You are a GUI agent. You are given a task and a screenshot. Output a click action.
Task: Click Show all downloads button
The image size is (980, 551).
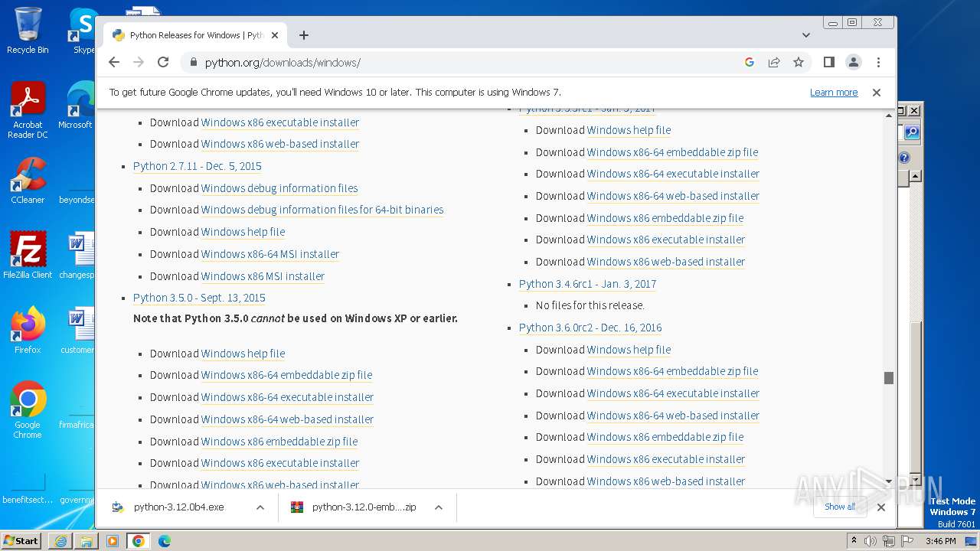[x=840, y=507]
